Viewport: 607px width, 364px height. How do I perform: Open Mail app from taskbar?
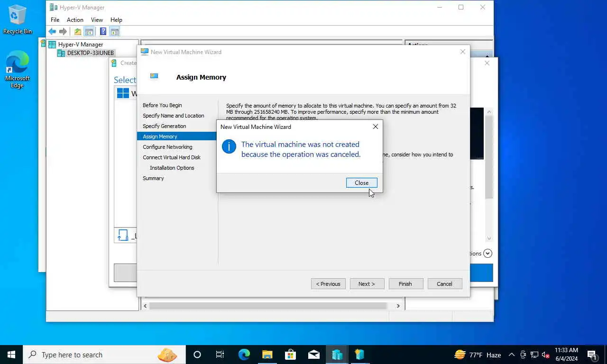313,355
